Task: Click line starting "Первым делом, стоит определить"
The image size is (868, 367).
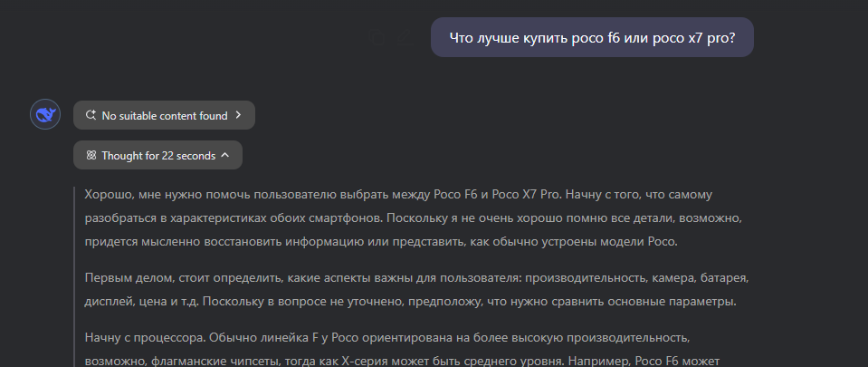Action: 417,278
